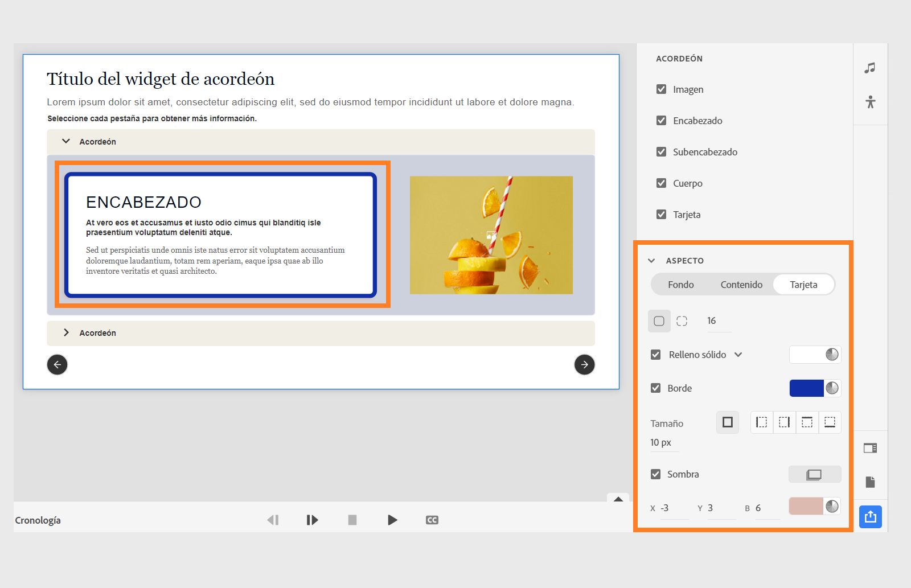Click the shadow Y offset field
The height and width of the screenshot is (588, 911).
click(721, 508)
